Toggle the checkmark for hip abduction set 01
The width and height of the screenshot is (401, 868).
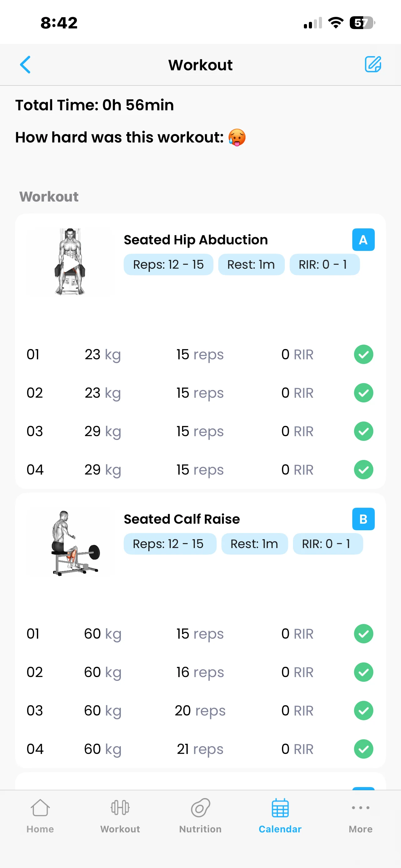pos(363,354)
